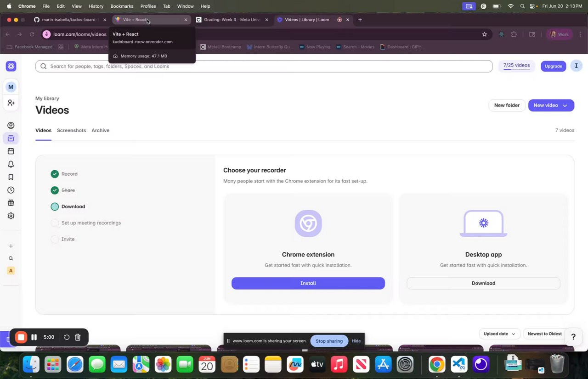
Task: Open the Profiles menu in menu bar
Action: 148,6
